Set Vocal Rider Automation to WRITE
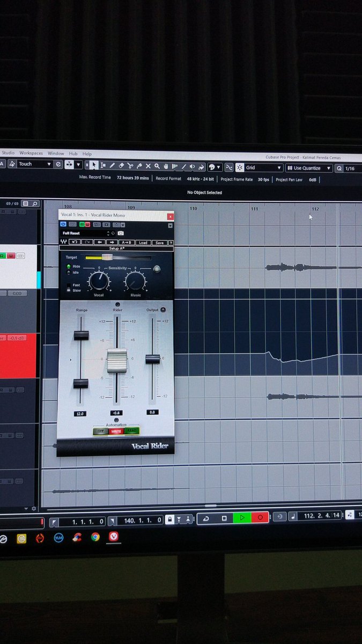 point(116,431)
